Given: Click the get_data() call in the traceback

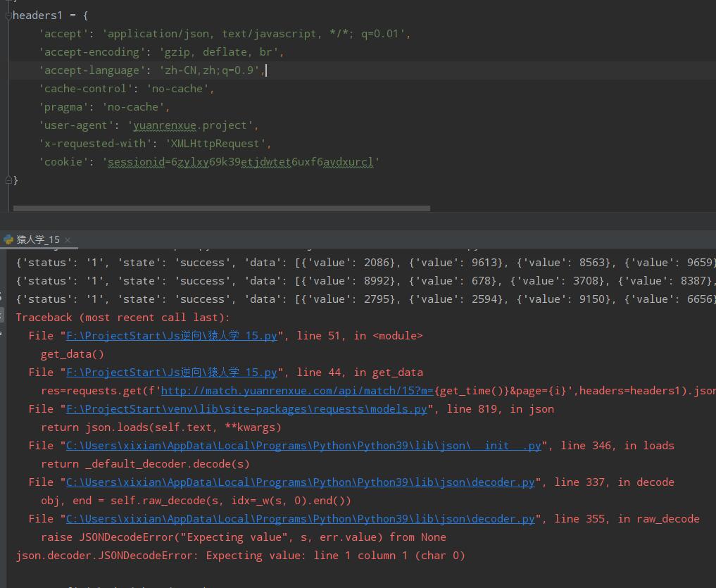Looking at the screenshot, I should (72, 354).
